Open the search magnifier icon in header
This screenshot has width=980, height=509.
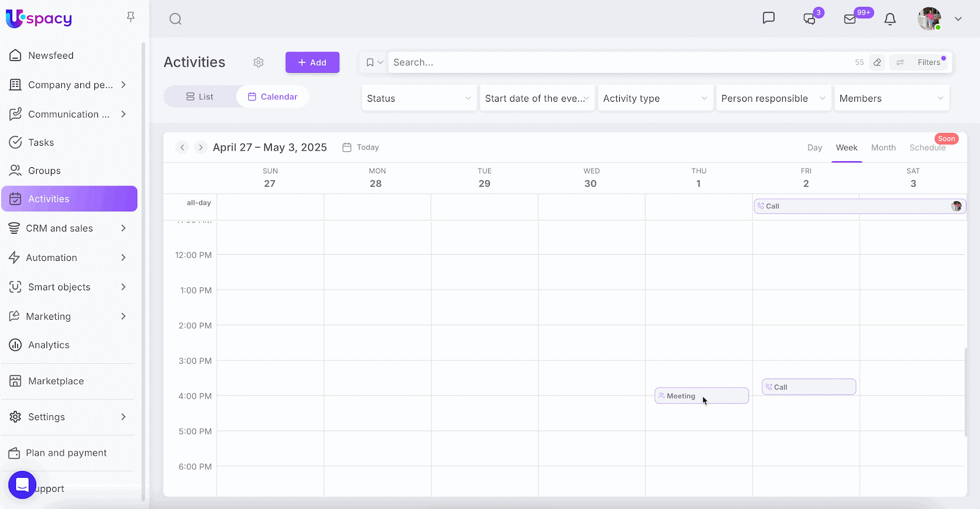coord(175,19)
